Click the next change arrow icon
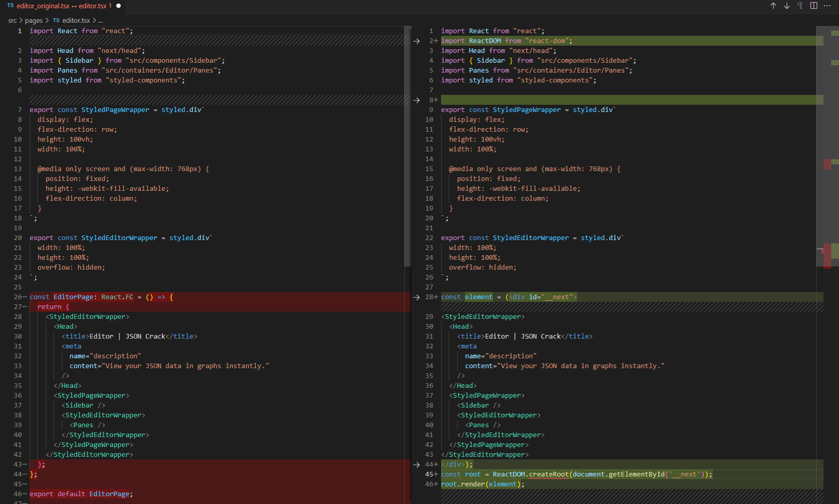This screenshot has height=504, width=839. click(787, 6)
